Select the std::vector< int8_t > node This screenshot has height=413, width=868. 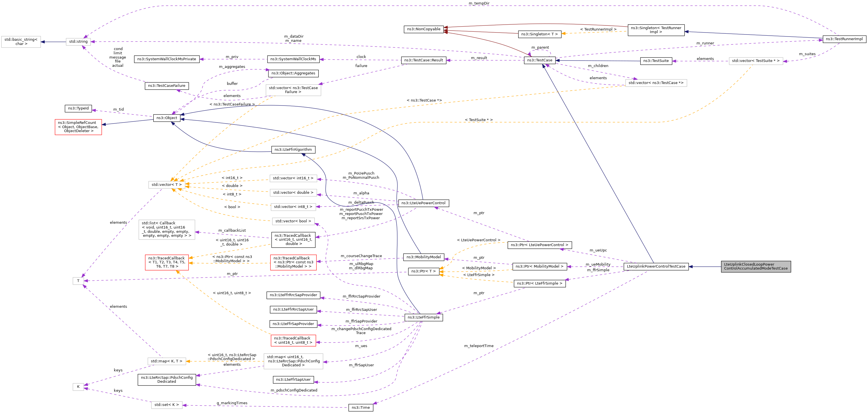[293, 207]
